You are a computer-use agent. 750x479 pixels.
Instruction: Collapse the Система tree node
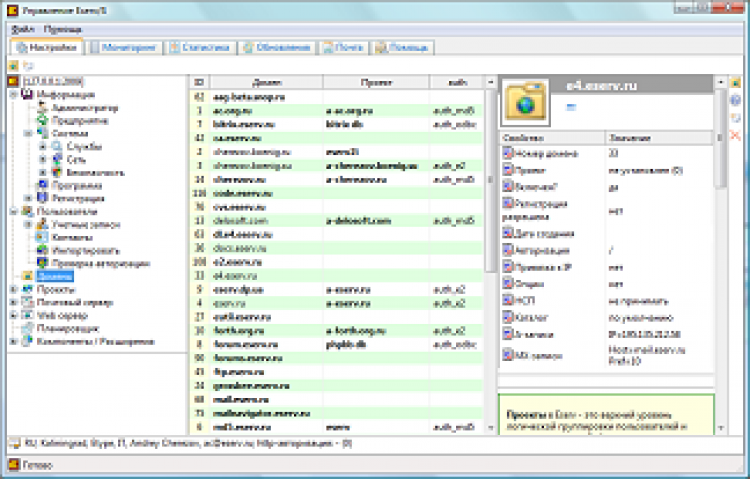click(x=28, y=134)
